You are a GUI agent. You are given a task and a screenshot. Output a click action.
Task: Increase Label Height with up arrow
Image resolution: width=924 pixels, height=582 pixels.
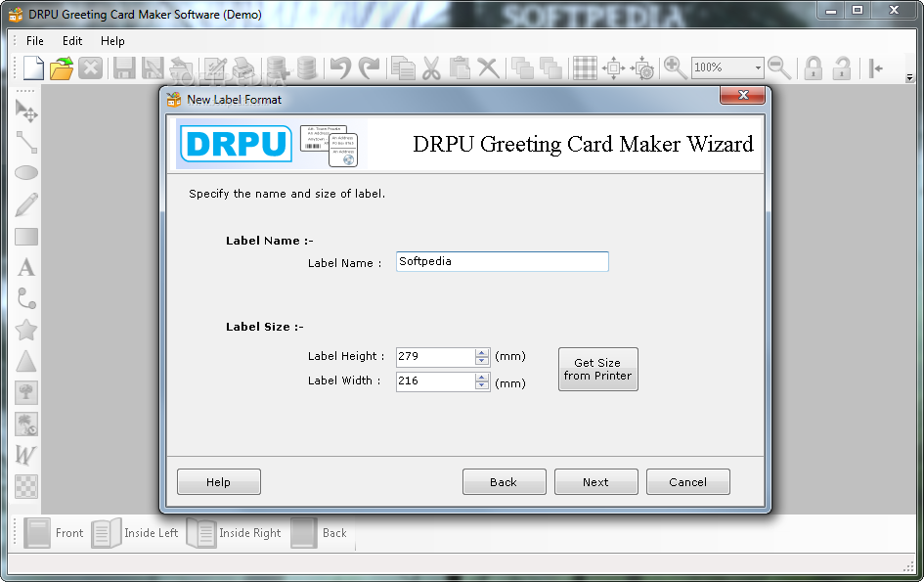click(x=482, y=352)
